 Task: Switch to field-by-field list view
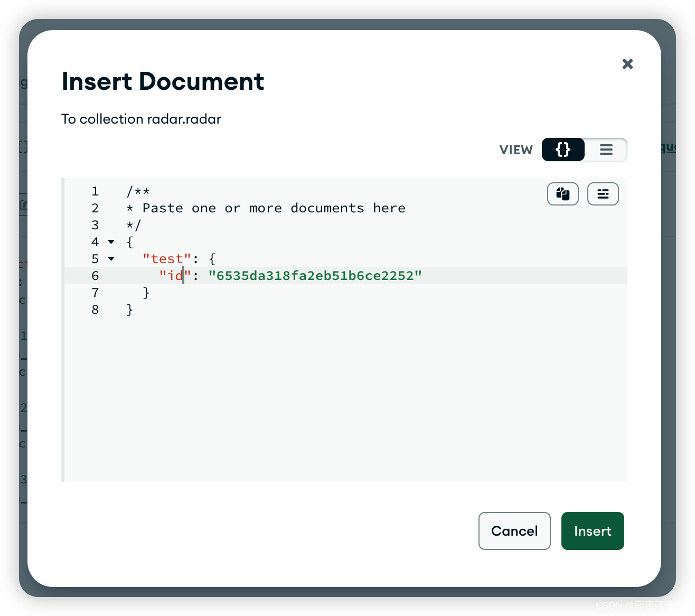point(606,150)
